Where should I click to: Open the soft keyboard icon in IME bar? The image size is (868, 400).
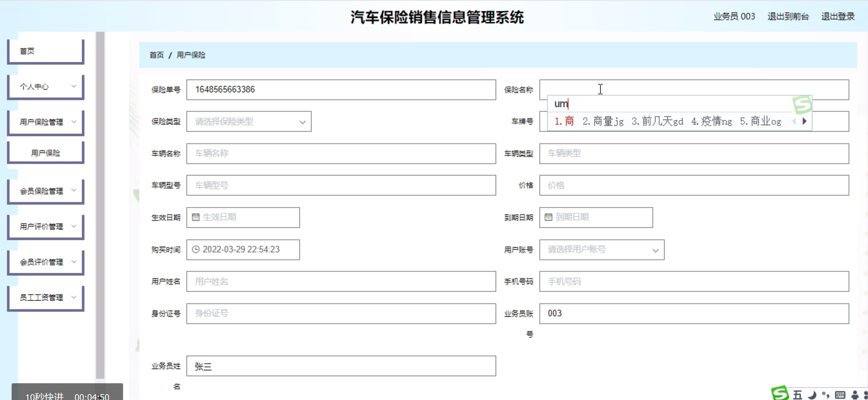click(x=840, y=395)
